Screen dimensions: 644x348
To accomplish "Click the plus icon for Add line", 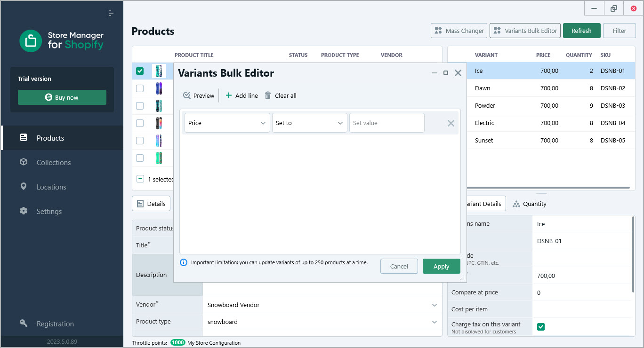I will pyautogui.click(x=229, y=95).
